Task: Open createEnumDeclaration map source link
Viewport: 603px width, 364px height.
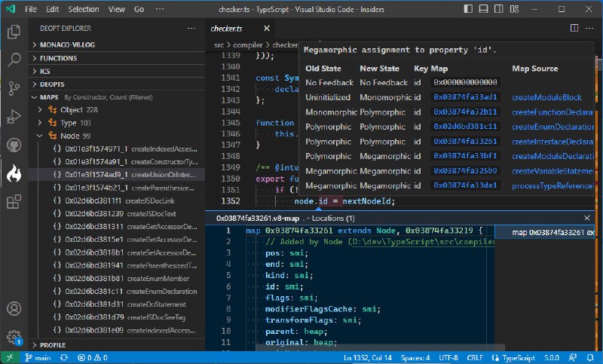Action: point(552,127)
